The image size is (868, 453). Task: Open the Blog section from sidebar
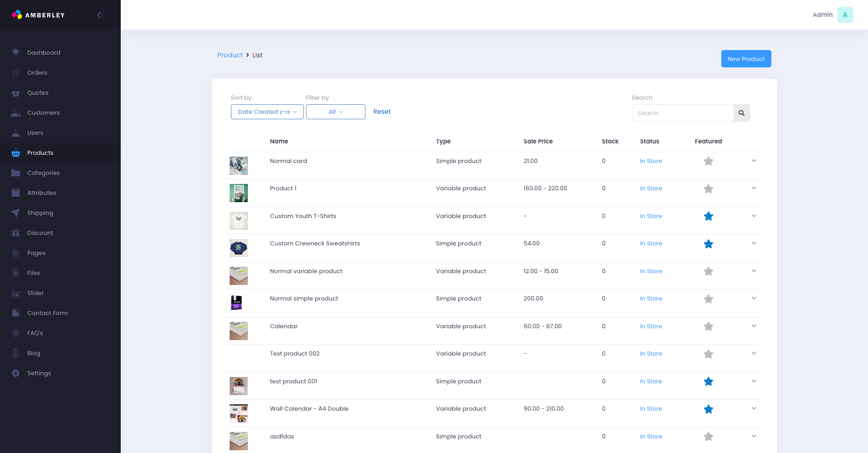[33, 353]
